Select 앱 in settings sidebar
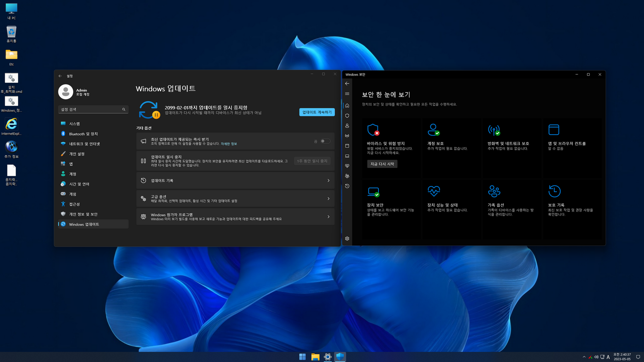 tap(93, 164)
